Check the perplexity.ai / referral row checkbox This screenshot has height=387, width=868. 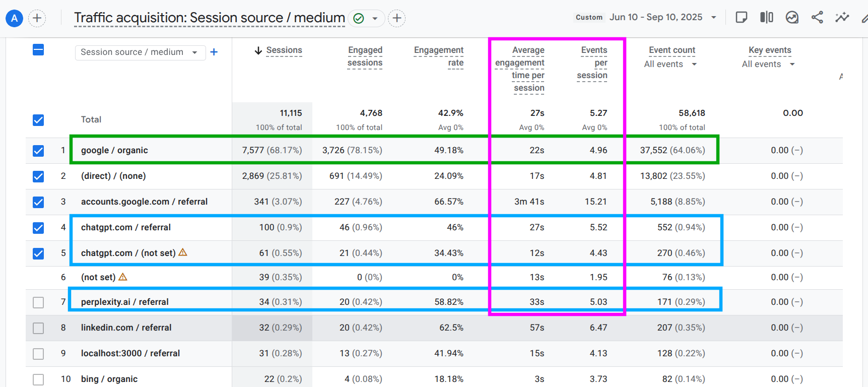pyautogui.click(x=38, y=302)
